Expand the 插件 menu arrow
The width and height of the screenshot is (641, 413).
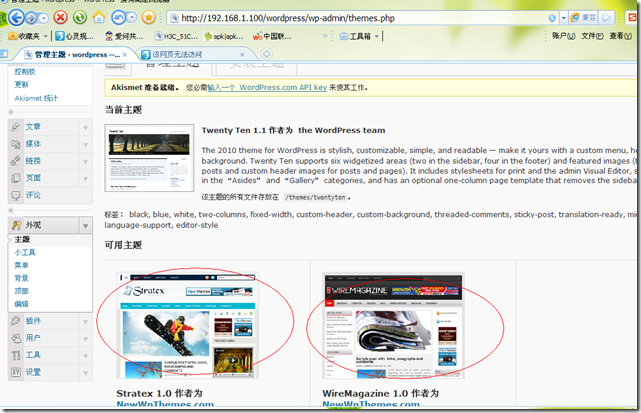(x=85, y=322)
